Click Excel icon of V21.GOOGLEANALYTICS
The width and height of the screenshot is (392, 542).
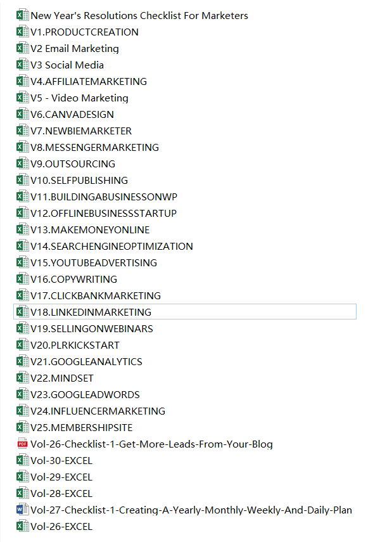point(22,361)
